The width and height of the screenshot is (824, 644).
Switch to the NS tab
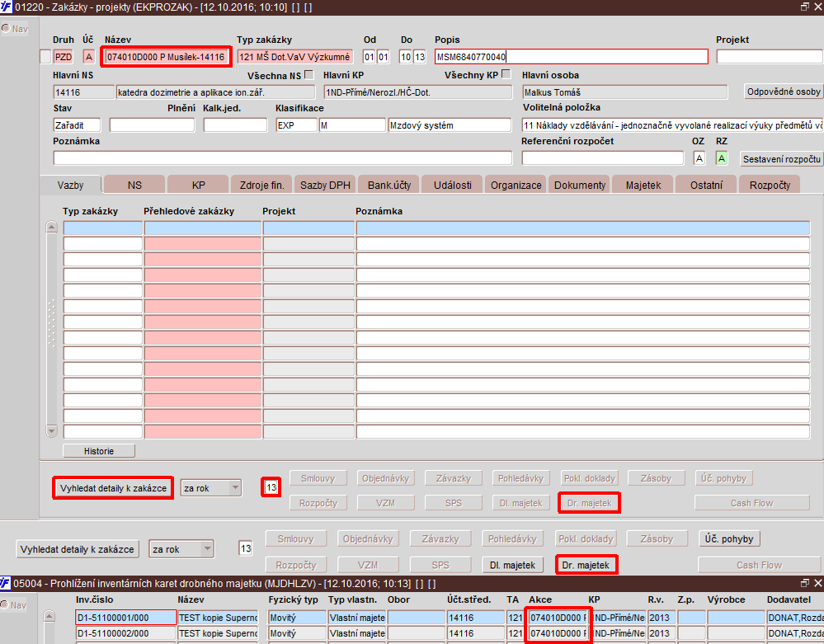(x=134, y=185)
